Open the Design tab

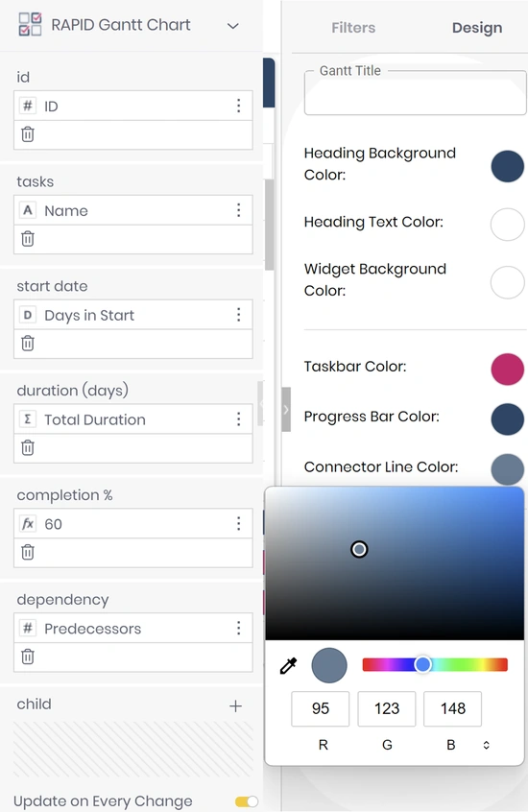point(477,28)
